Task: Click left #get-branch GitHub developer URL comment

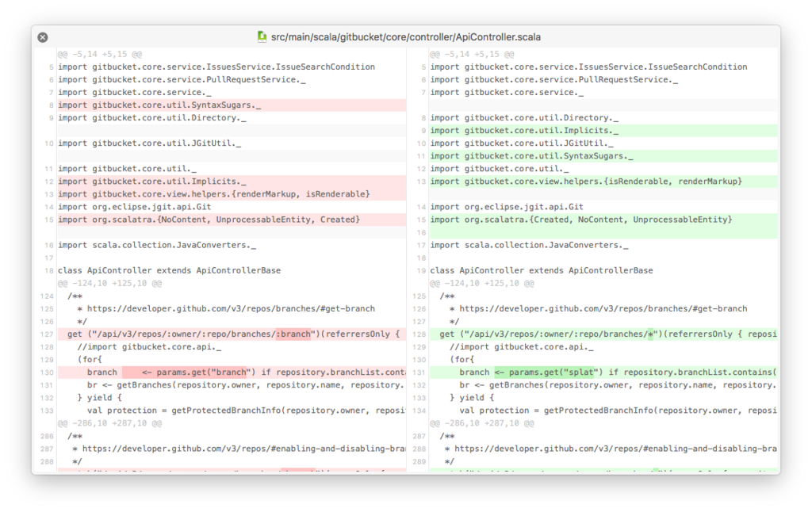Action: (x=226, y=308)
